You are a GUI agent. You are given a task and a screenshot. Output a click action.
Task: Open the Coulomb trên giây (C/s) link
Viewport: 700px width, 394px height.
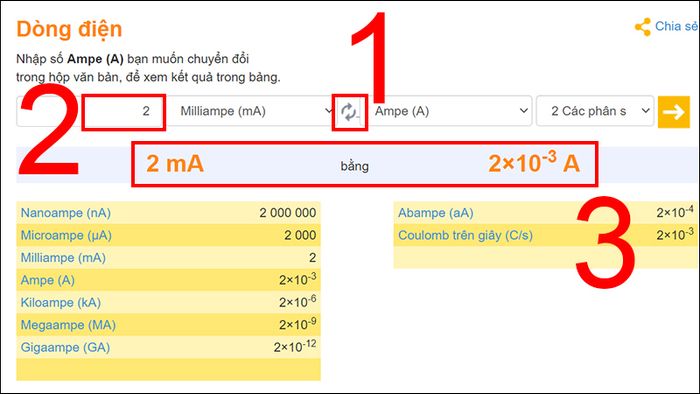pyautogui.click(x=465, y=235)
